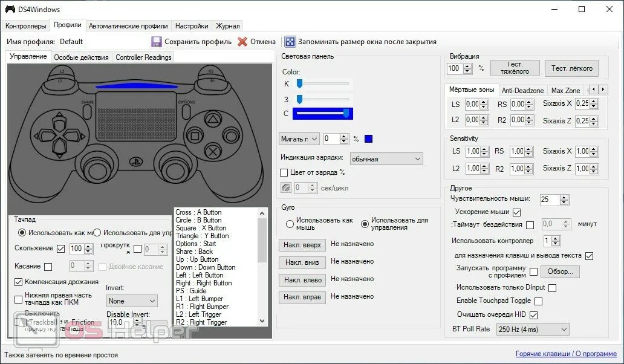The width and height of the screenshot is (624, 364).
Task: Click the Triangle button on controller image
Action: pos(213,119)
